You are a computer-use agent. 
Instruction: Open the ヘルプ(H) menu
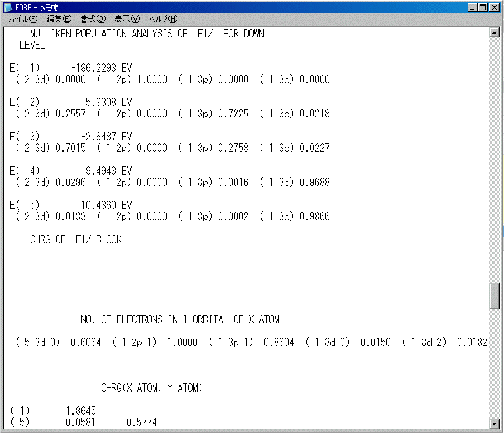tap(163, 19)
